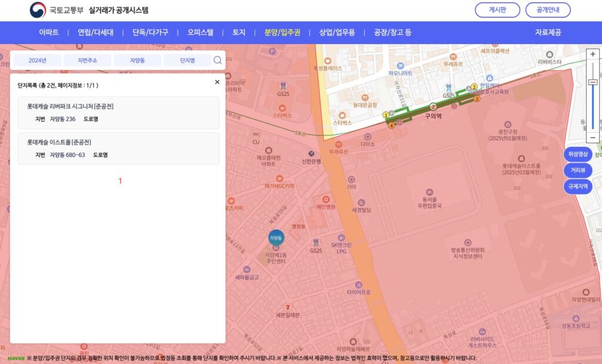This screenshot has width=602, height=364.
Task: Click the 하모니마트 map icon
Action: [x=400, y=66]
